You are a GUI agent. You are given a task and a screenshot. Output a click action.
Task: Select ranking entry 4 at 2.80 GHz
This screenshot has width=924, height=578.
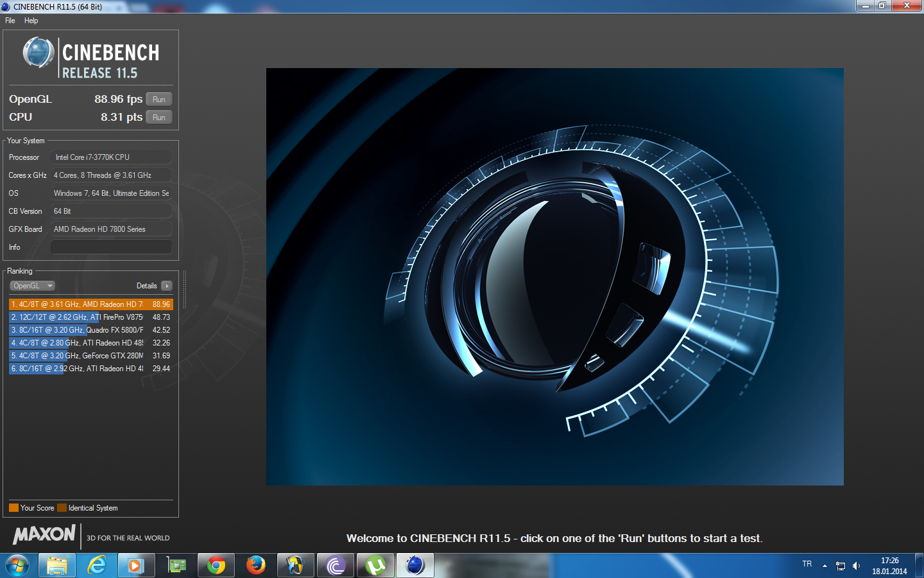tap(91, 343)
